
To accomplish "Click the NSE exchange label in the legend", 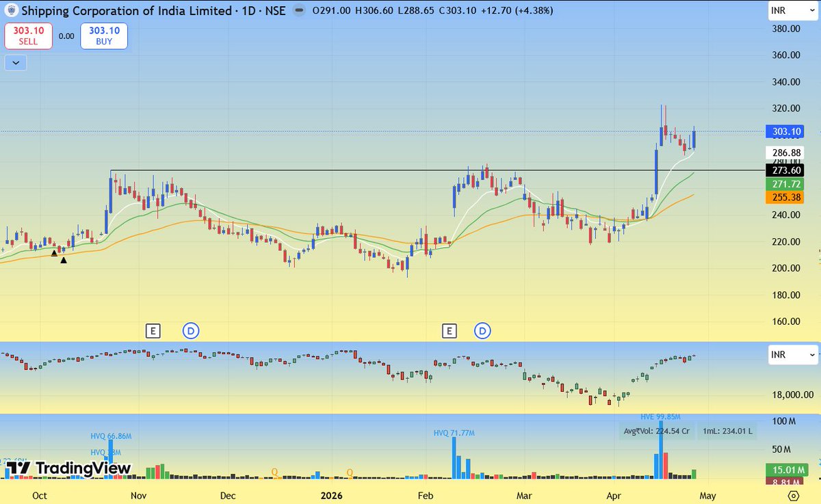I will [x=274, y=11].
